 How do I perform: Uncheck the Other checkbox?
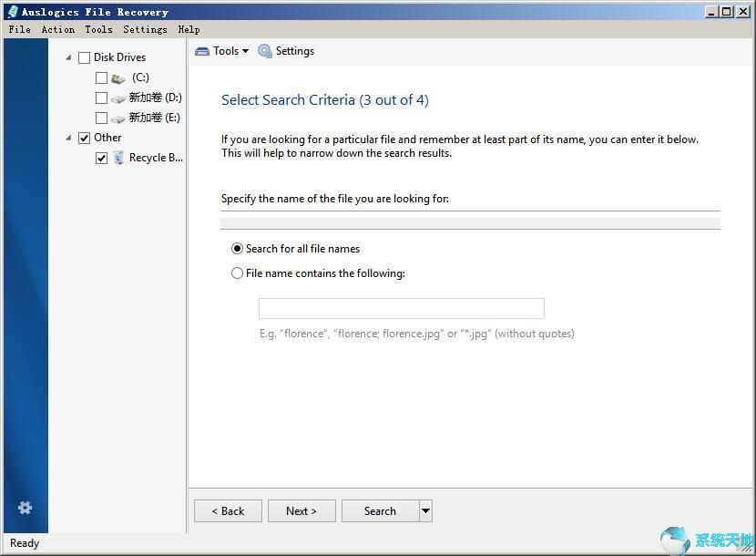(x=84, y=137)
